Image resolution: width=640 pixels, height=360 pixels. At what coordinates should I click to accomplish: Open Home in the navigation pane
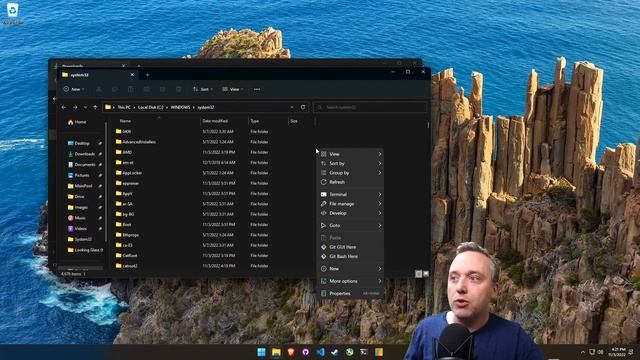77,122
